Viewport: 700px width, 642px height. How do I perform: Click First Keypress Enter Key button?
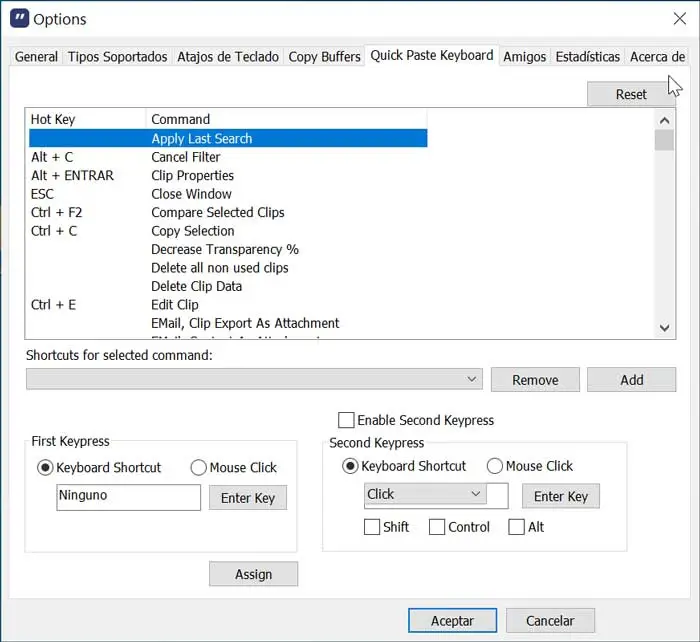[248, 498]
